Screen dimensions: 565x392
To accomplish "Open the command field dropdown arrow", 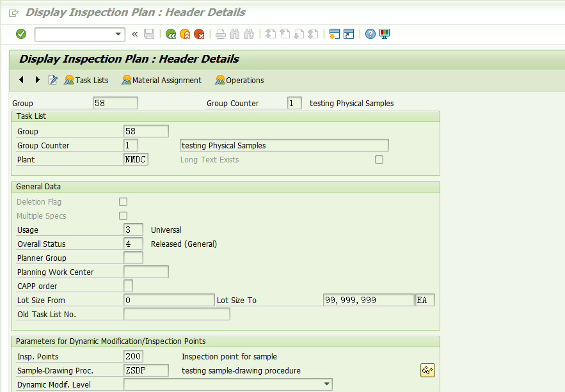I will click(118, 34).
